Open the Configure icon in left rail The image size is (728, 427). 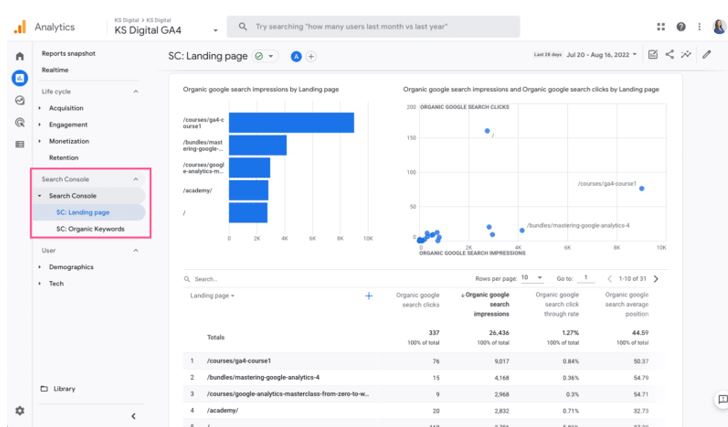pyautogui.click(x=20, y=144)
